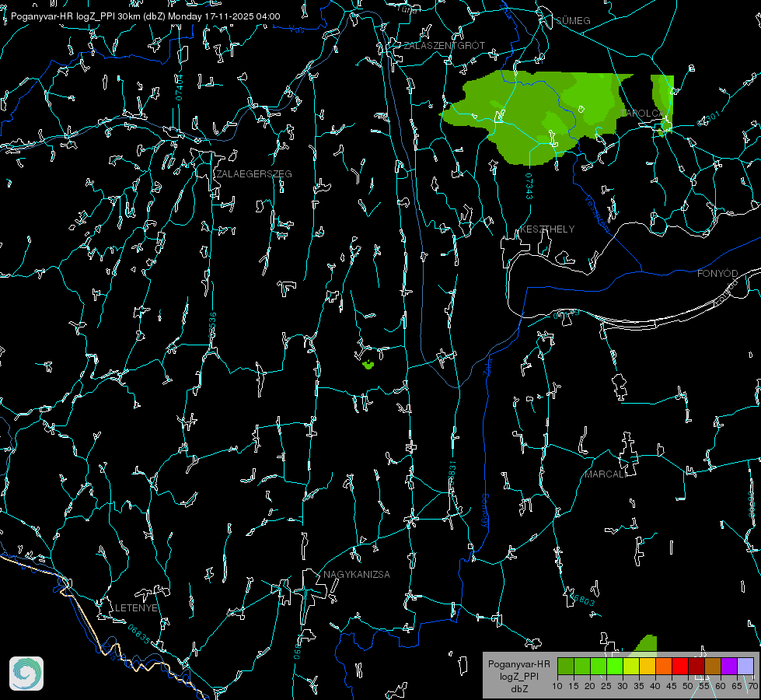Image resolution: width=761 pixels, height=700 pixels.
Task: Select the 50-55 dBZ dark red swatch
Action: coord(696,666)
